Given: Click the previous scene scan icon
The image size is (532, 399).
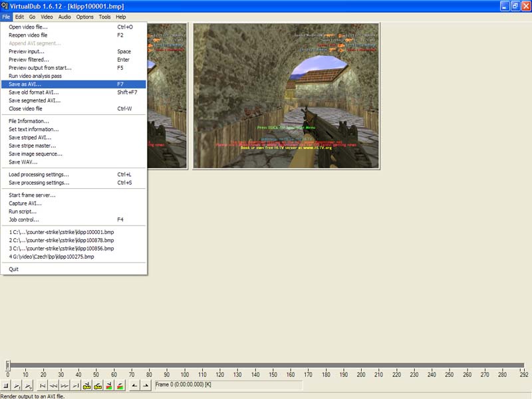Looking at the screenshot, I should (x=109, y=386).
